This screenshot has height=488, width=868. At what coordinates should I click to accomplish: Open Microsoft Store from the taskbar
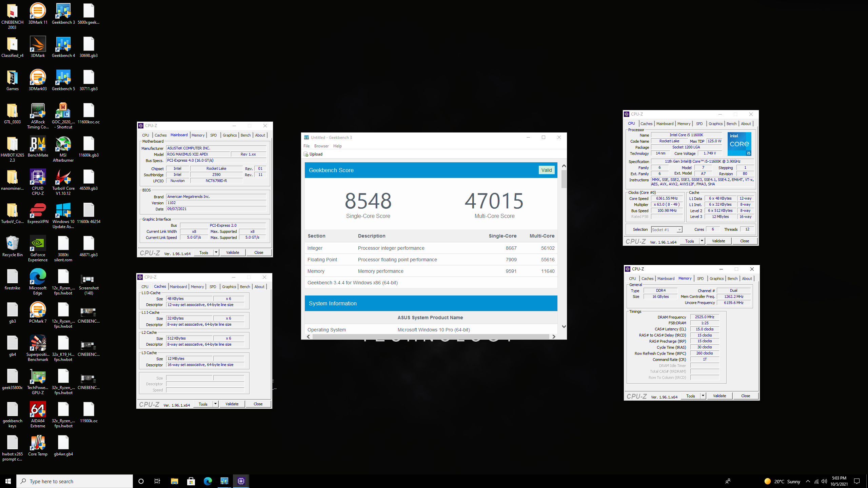click(191, 481)
